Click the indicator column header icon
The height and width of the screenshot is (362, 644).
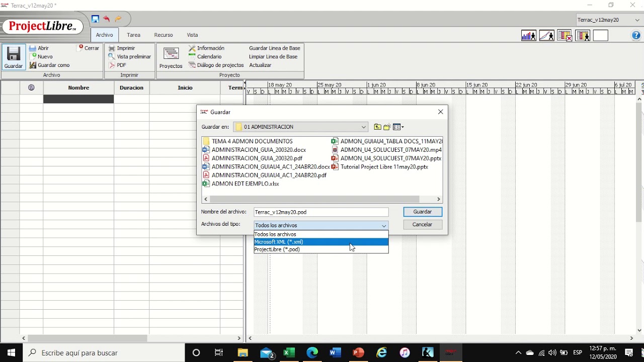click(31, 87)
